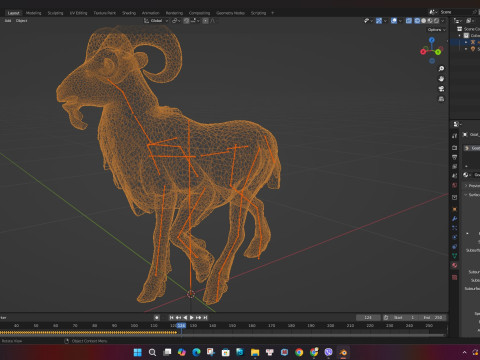Open the gizmo settings dropdown arrow
The image size is (480, 360).
point(385,21)
